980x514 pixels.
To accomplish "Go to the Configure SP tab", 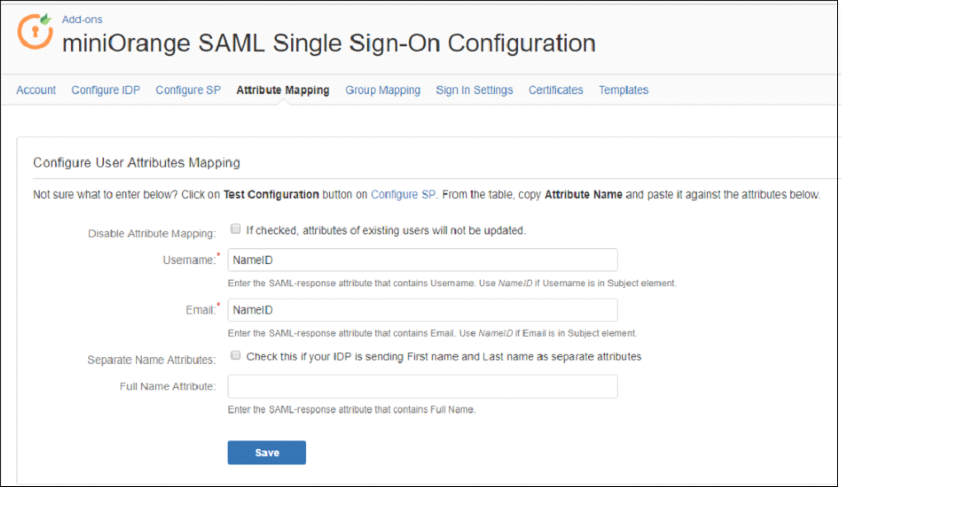I will pyautogui.click(x=188, y=90).
